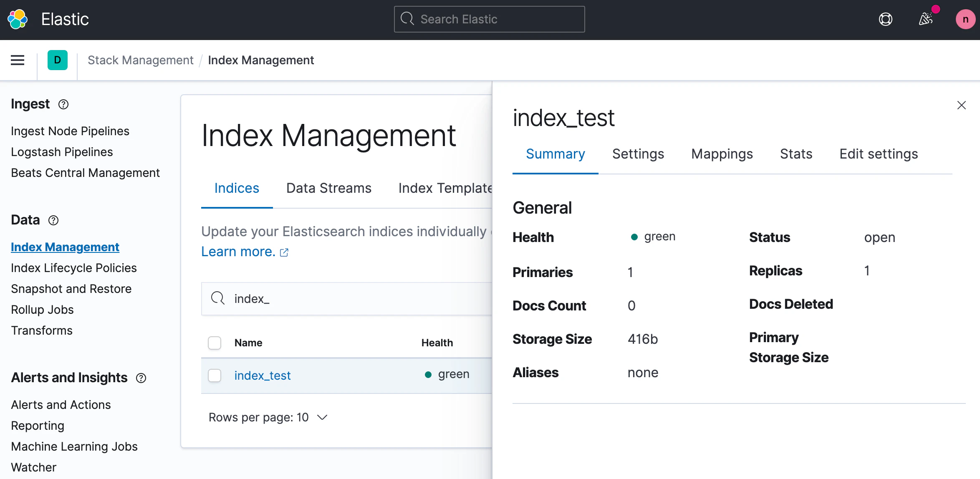Open the help lifebuoy icon
Screen dimensions: 980x479
(885, 19)
